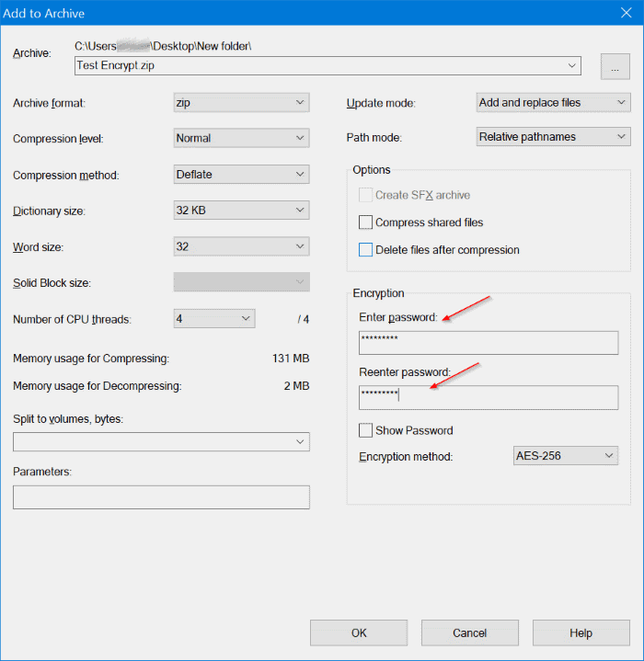The image size is (644, 661).
Task: Click the archive folder path text
Action: point(163,46)
